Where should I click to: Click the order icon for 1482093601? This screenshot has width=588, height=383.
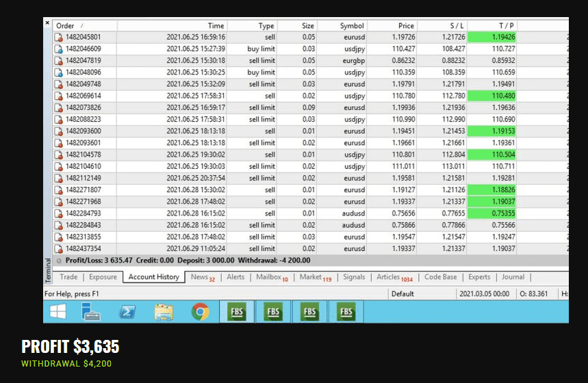click(58, 143)
